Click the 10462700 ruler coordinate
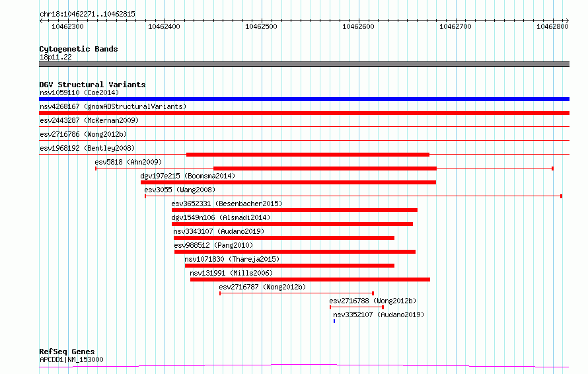588x374 pixels. pyautogui.click(x=455, y=26)
